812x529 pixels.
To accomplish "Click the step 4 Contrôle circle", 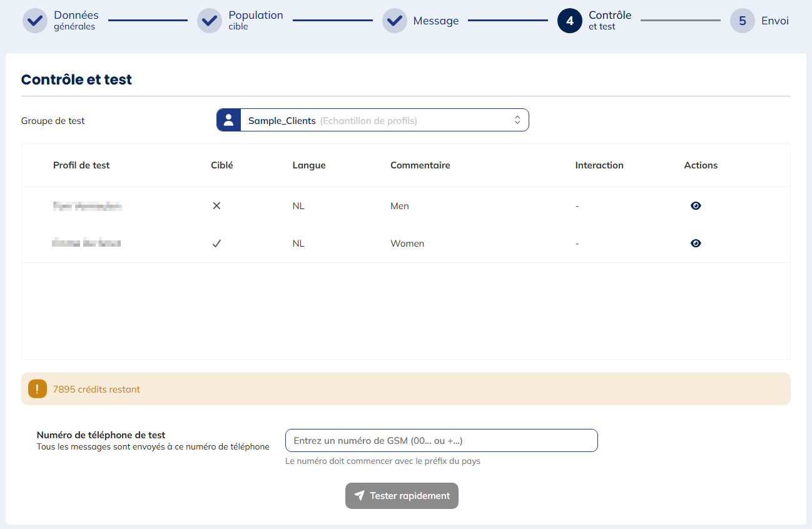I will click(x=569, y=21).
